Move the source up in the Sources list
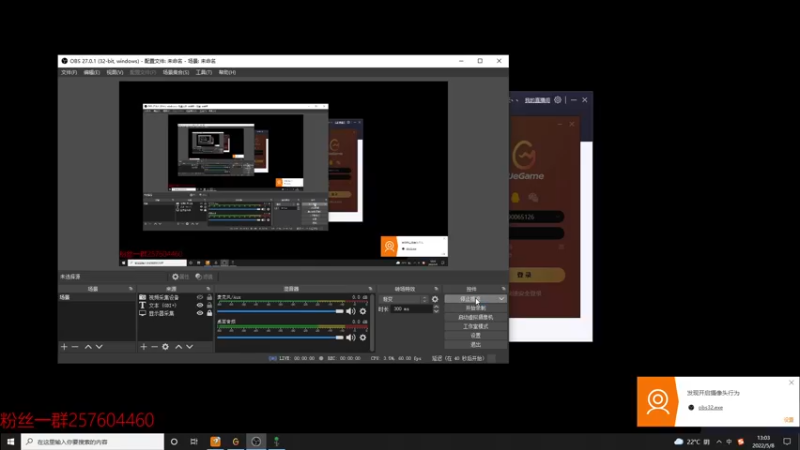Viewport: 800px width, 450px height. click(179, 347)
